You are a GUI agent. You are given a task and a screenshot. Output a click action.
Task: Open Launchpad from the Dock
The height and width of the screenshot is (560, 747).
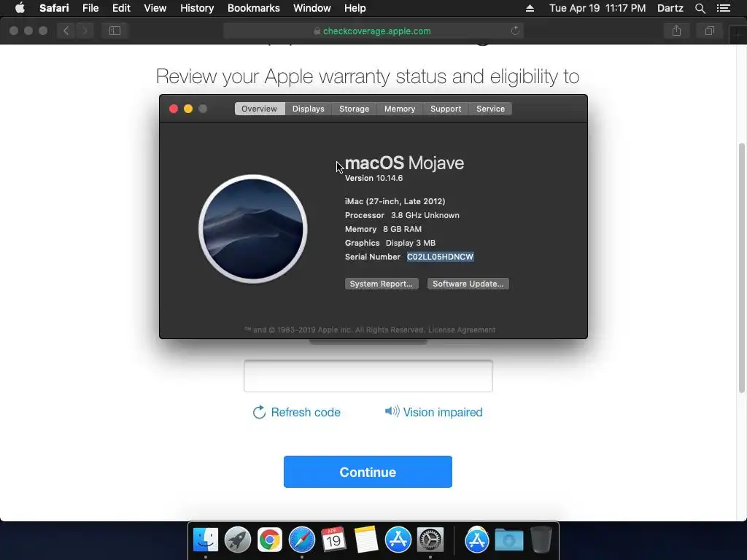click(x=237, y=540)
